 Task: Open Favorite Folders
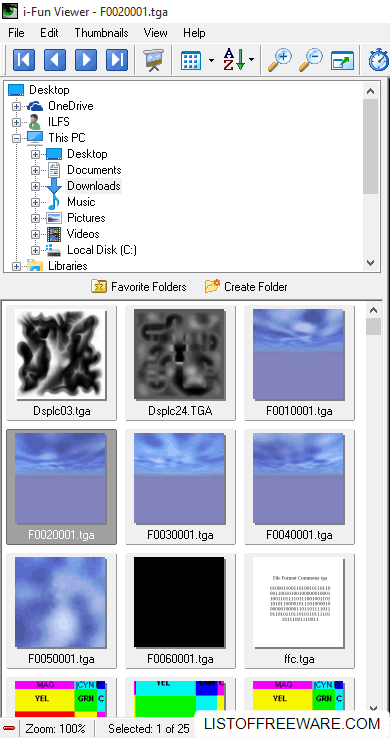pos(139,287)
